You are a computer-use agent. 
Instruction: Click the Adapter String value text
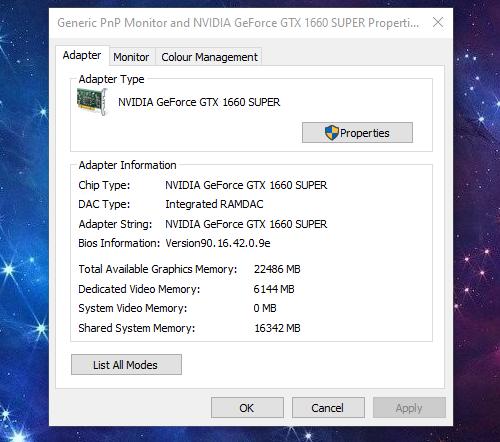pos(246,224)
